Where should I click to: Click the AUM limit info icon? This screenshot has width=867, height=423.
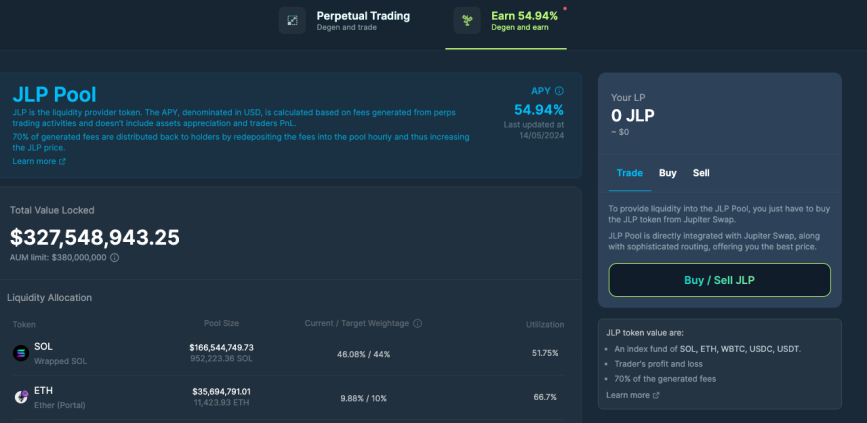click(114, 258)
